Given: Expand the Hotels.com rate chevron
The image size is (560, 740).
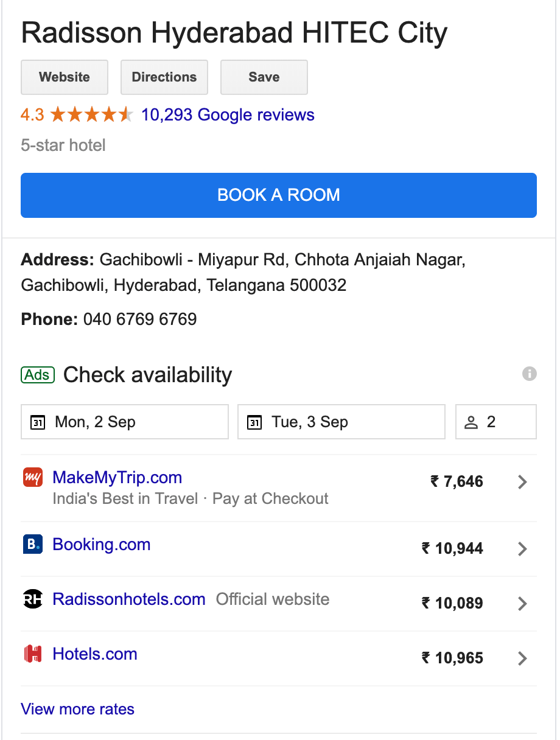Looking at the screenshot, I should click(522, 658).
